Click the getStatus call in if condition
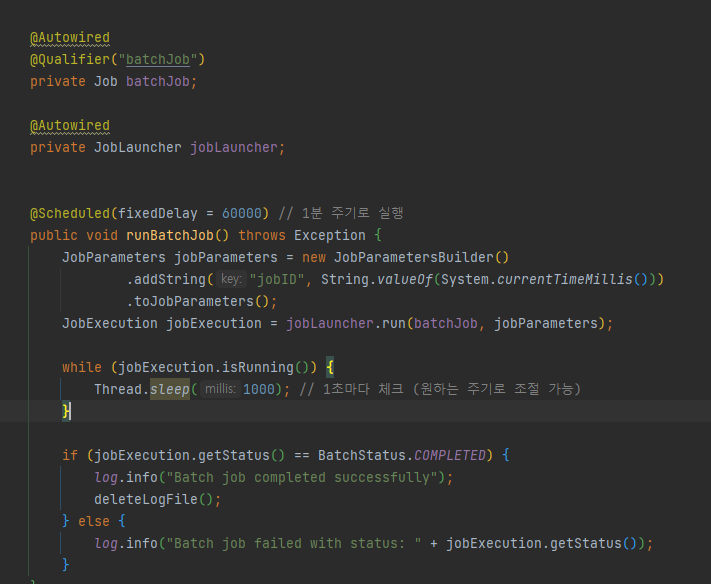 [234, 455]
